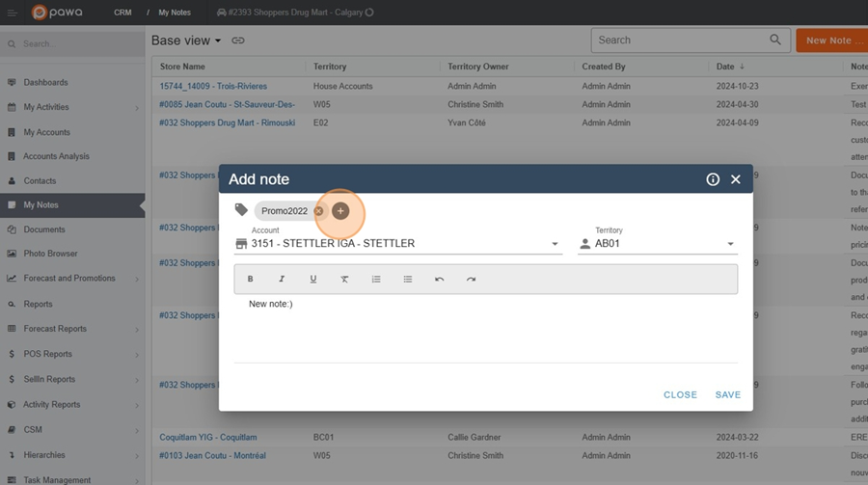Screen dimensions: 868x485
Task: Apply italic formatting in note editor
Action: [x=282, y=279]
